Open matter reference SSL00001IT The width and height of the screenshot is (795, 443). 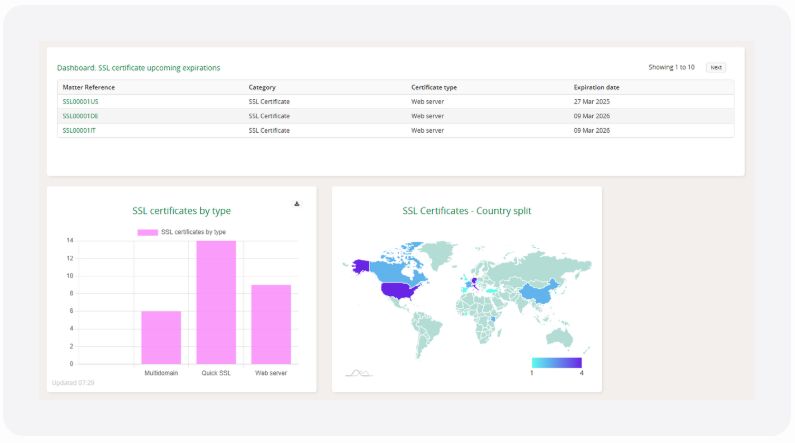pyautogui.click(x=79, y=130)
